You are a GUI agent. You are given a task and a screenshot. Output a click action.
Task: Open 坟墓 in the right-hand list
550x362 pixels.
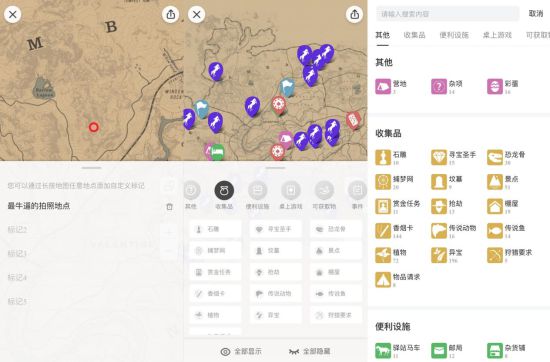[x=447, y=182]
